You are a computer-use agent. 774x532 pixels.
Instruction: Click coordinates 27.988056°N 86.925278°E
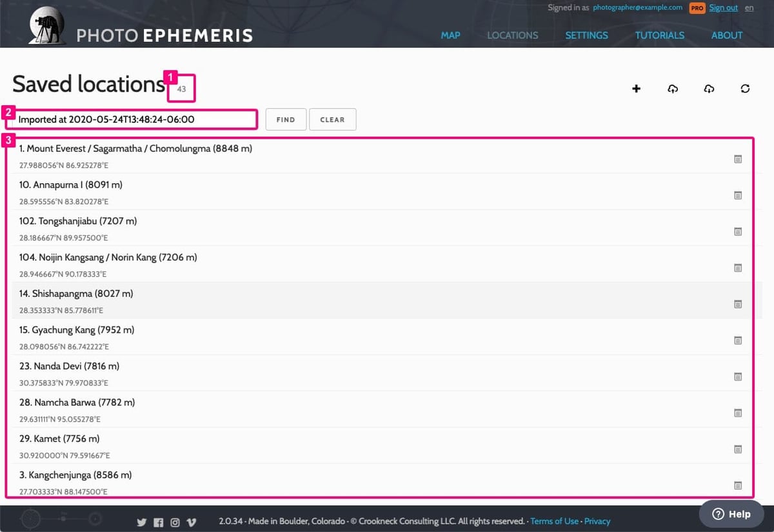click(63, 165)
